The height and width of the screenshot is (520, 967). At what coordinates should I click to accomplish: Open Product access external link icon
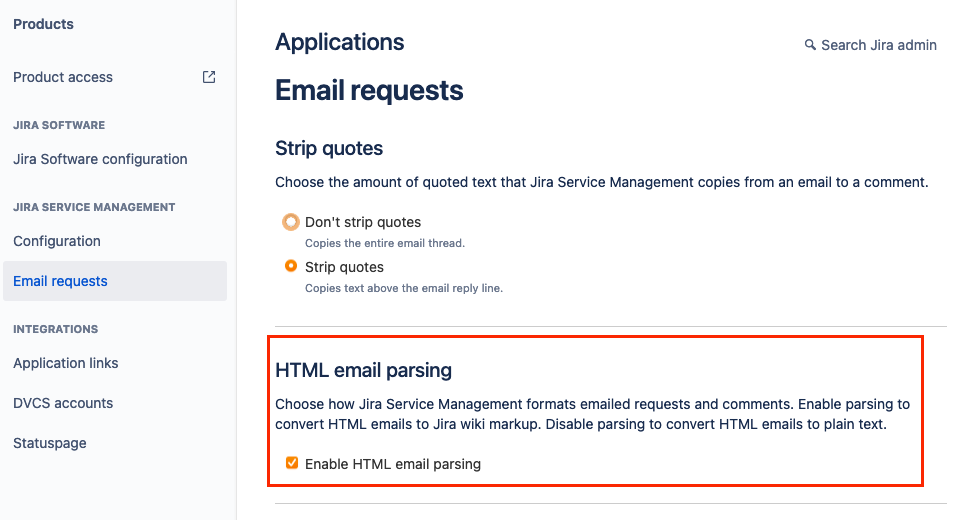click(x=209, y=77)
